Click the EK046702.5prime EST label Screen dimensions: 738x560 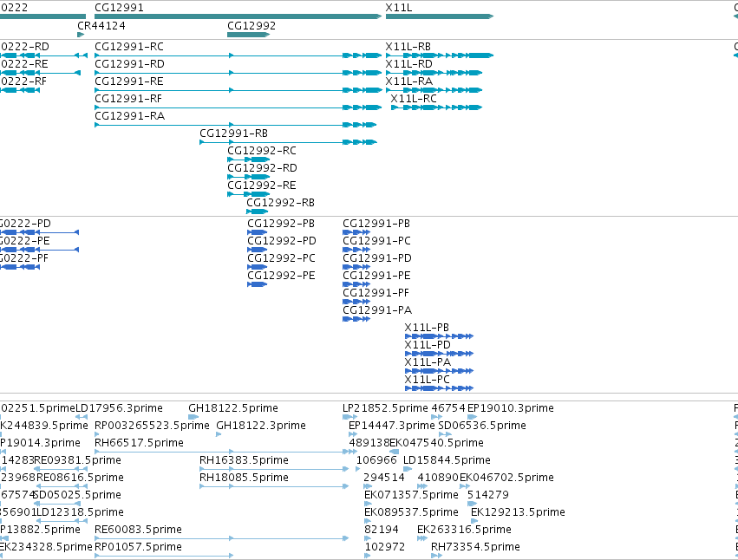tap(506, 479)
